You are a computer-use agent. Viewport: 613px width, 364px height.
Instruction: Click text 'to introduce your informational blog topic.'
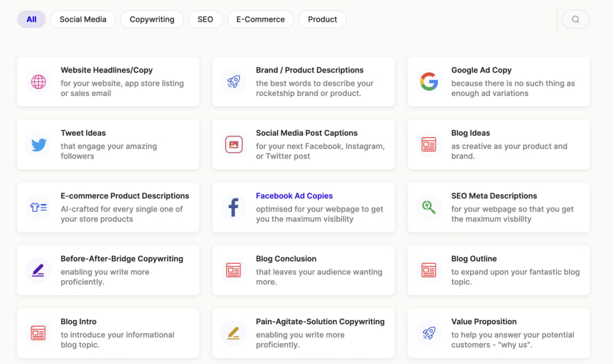[x=117, y=340]
